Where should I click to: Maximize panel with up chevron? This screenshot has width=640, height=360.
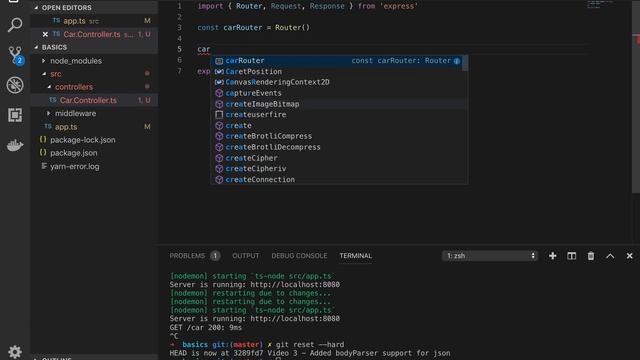(x=610, y=256)
